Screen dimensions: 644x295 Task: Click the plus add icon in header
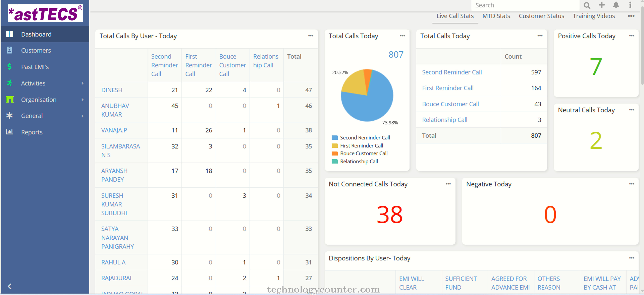602,5
